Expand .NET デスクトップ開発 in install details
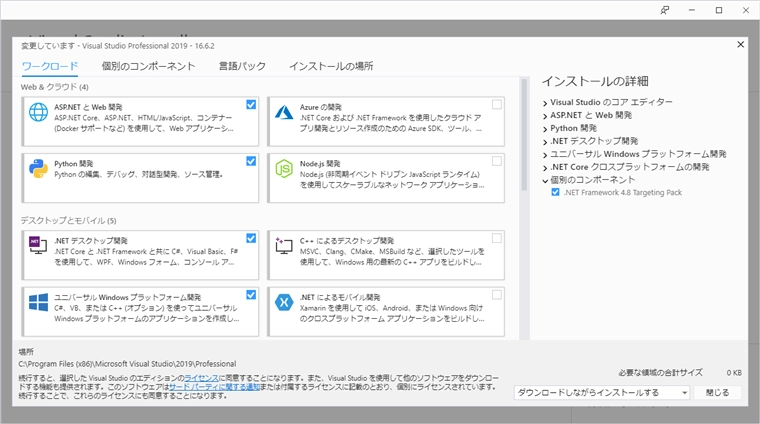Viewport: 760px width, 424px height. pos(545,141)
